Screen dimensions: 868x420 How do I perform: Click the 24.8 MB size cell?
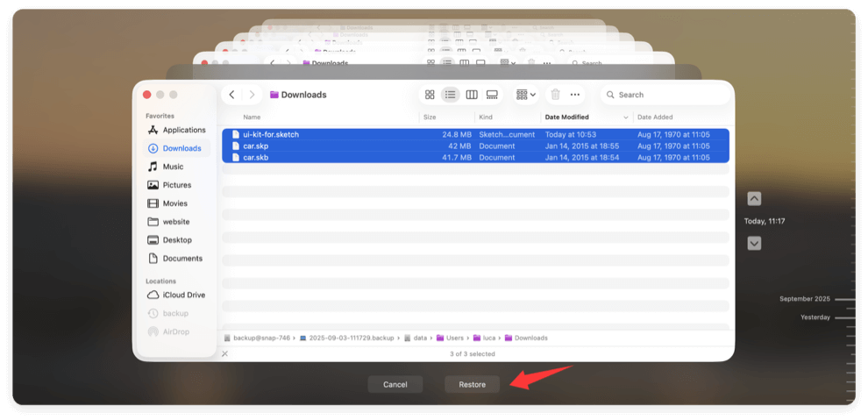click(457, 134)
